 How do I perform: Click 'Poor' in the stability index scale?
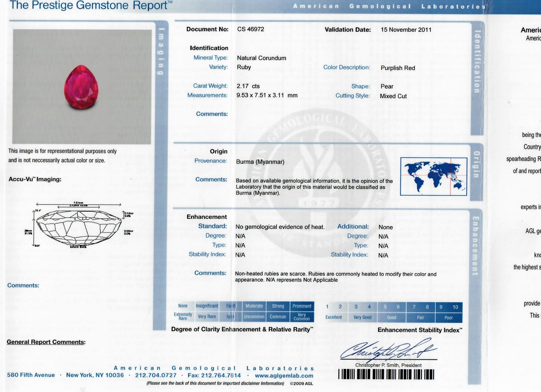[448, 318]
